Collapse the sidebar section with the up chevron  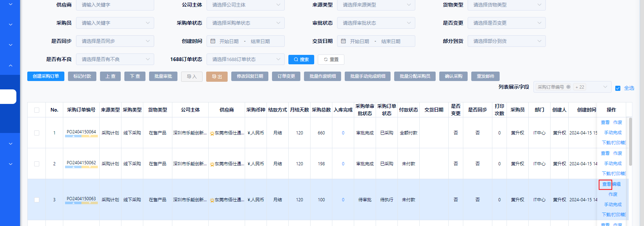pyautogui.click(x=11, y=66)
